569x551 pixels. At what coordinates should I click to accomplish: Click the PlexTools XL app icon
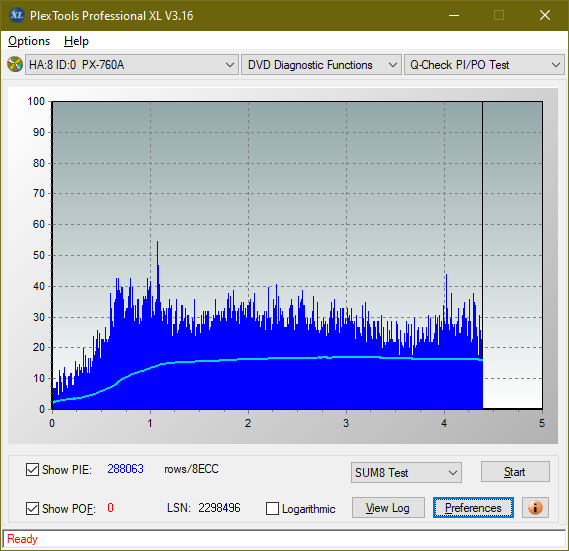[x=16, y=15]
